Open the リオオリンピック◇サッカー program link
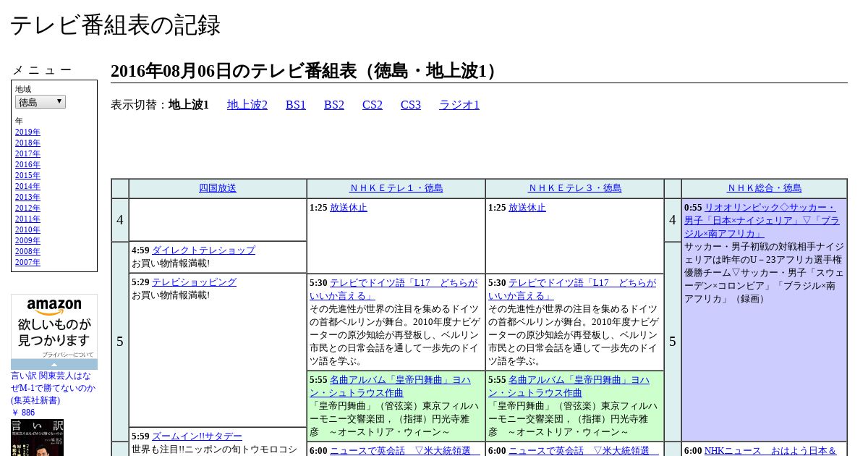868x456 pixels. [762, 221]
